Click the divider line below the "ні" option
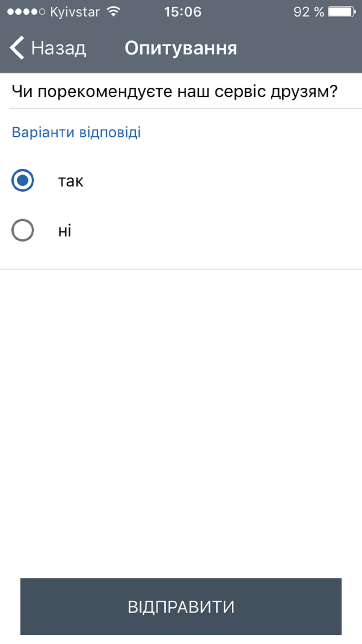The image size is (362, 644). click(181, 269)
